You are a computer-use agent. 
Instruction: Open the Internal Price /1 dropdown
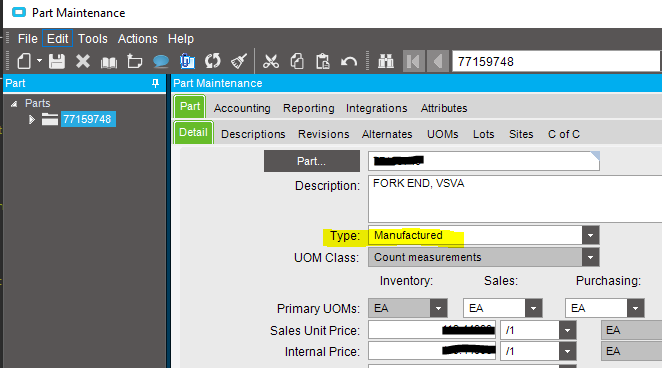[567, 352]
